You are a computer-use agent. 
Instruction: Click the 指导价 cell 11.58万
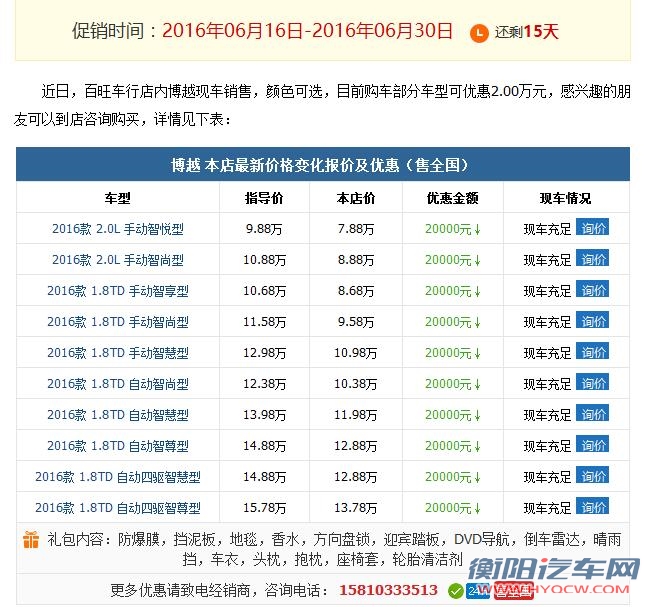tap(264, 322)
